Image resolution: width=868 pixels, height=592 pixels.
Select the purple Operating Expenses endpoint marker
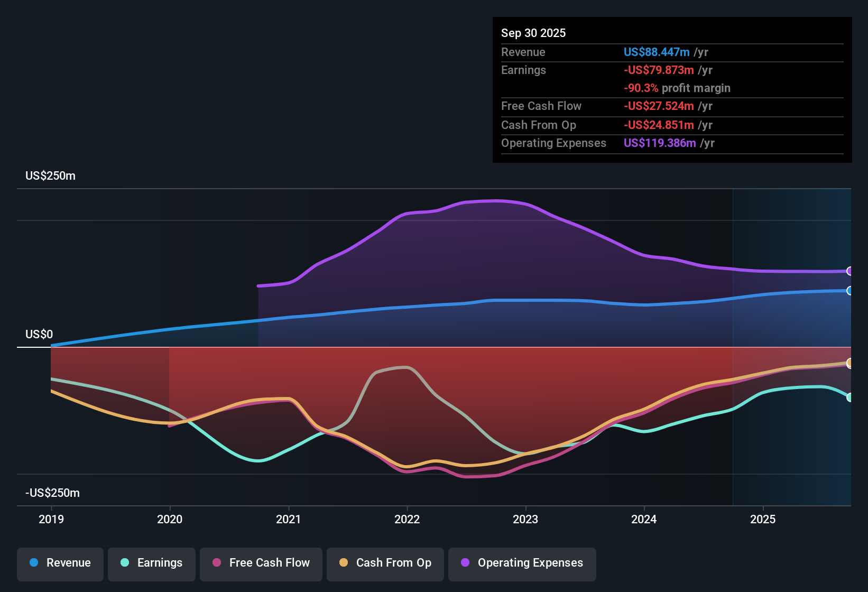849,271
